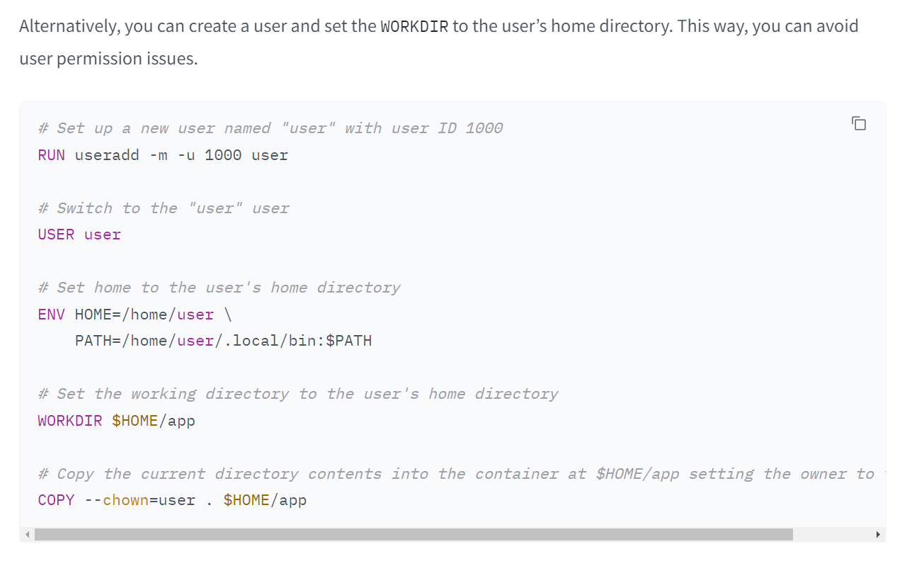Copy the Dockerfile code snippet

point(858,124)
